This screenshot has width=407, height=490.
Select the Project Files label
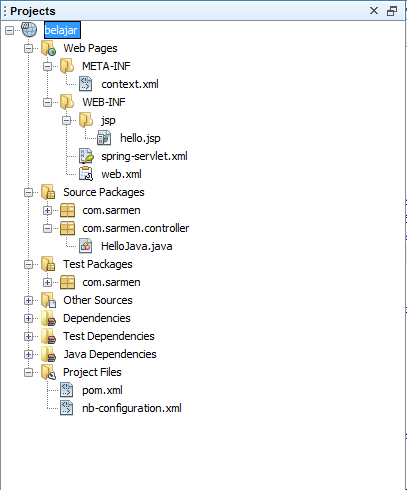pyautogui.click(x=92, y=372)
